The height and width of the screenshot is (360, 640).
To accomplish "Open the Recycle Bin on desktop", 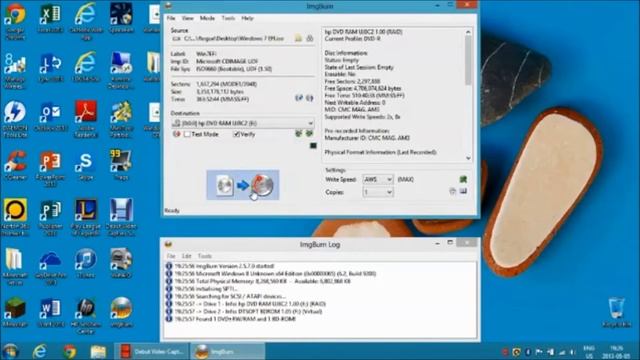I will (x=616, y=312).
